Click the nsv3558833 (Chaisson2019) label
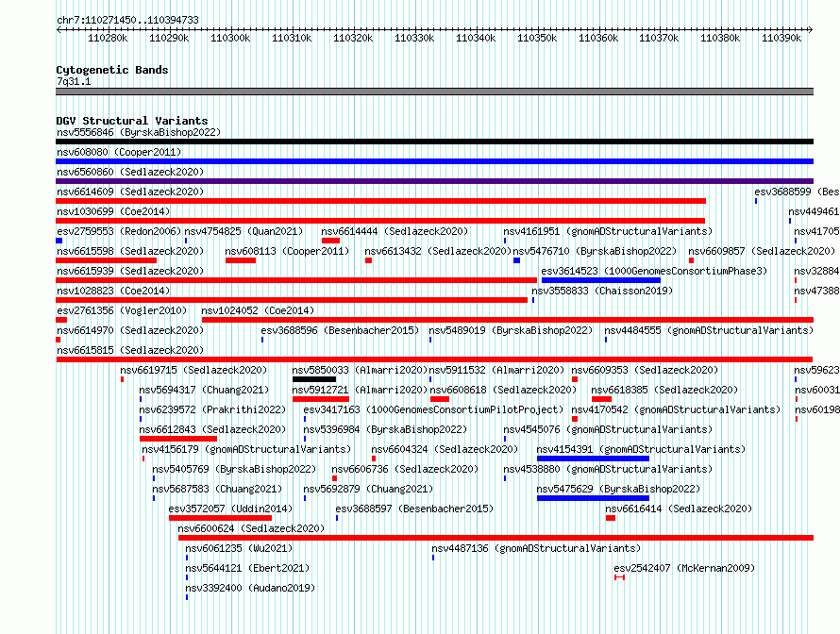 602,291
